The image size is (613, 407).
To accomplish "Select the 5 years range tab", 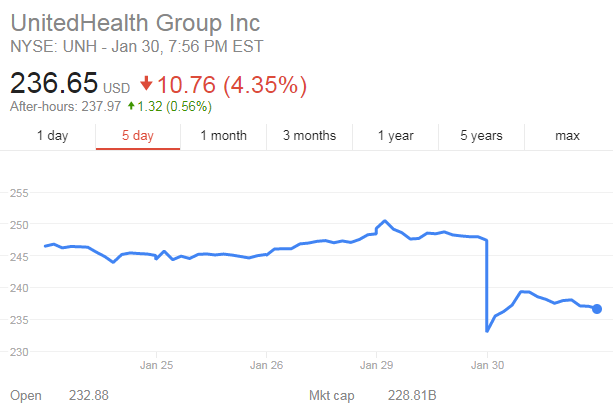I will [x=481, y=136].
